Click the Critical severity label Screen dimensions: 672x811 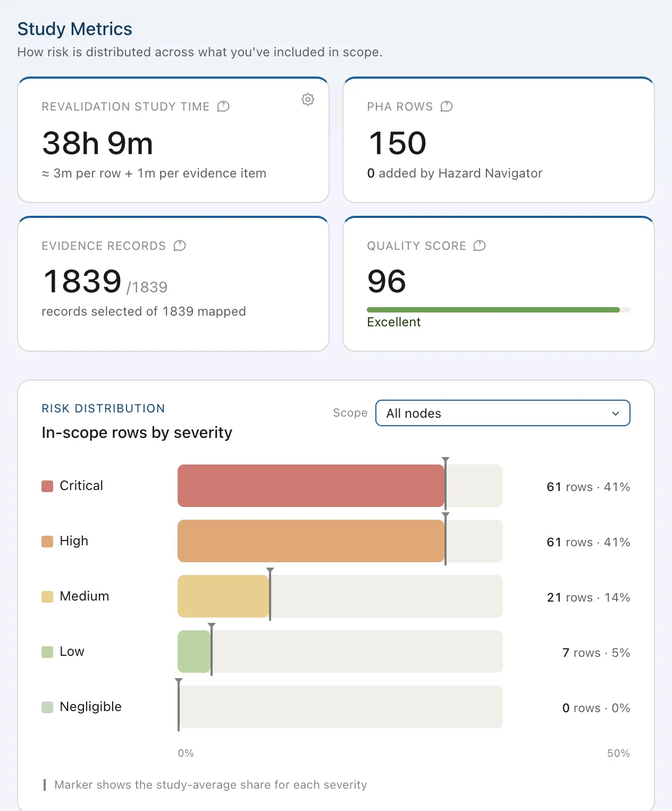[x=81, y=486]
